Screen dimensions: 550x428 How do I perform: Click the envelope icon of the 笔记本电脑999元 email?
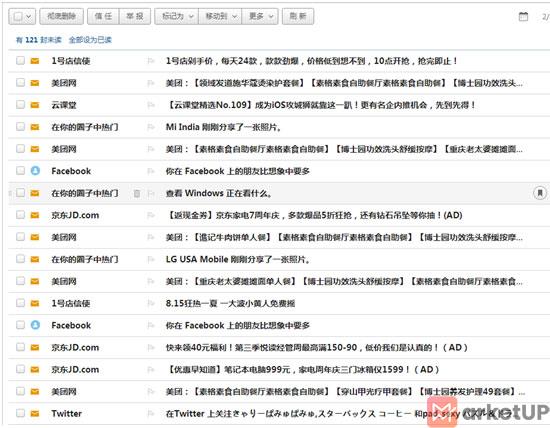(x=35, y=369)
